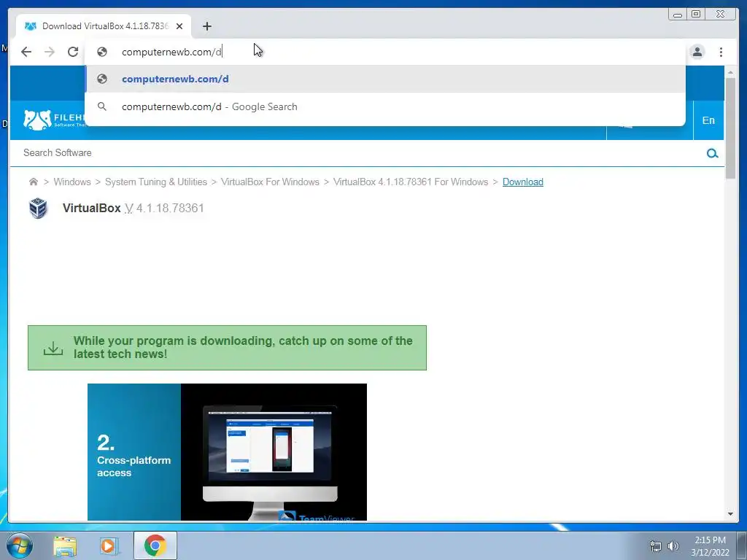Image resolution: width=747 pixels, height=560 pixels.
Task: Open the Windows Start menu
Action: pyautogui.click(x=20, y=545)
